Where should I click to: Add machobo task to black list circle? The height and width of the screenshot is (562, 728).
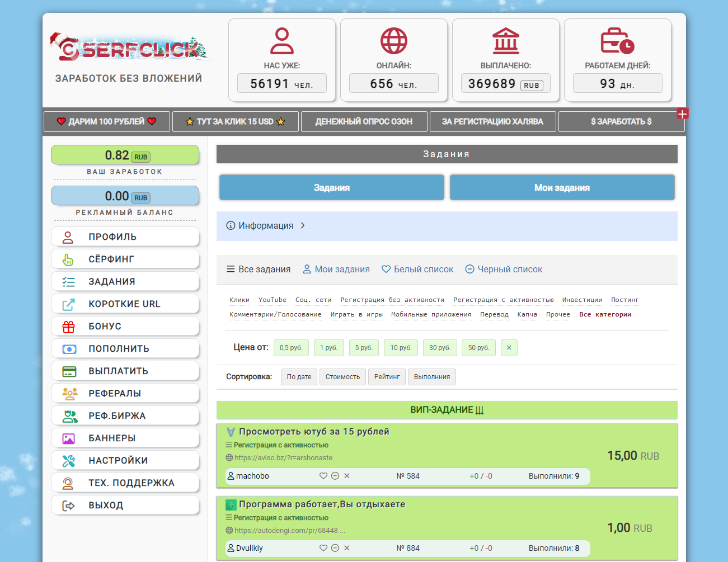[x=335, y=476]
